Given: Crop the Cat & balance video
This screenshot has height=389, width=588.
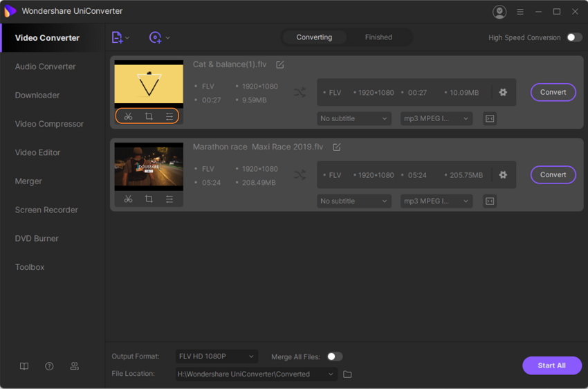Looking at the screenshot, I should click(x=149, y=116).
